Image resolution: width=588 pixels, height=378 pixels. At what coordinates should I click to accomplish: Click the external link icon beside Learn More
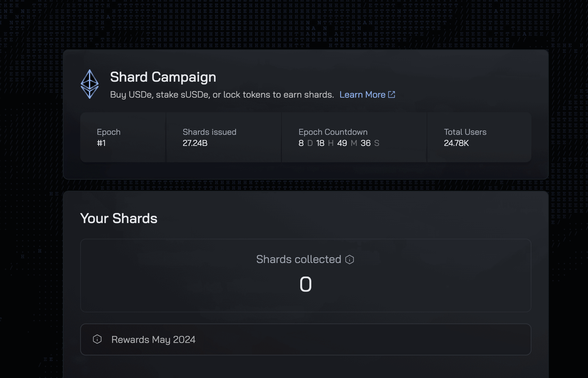(392, 94)
